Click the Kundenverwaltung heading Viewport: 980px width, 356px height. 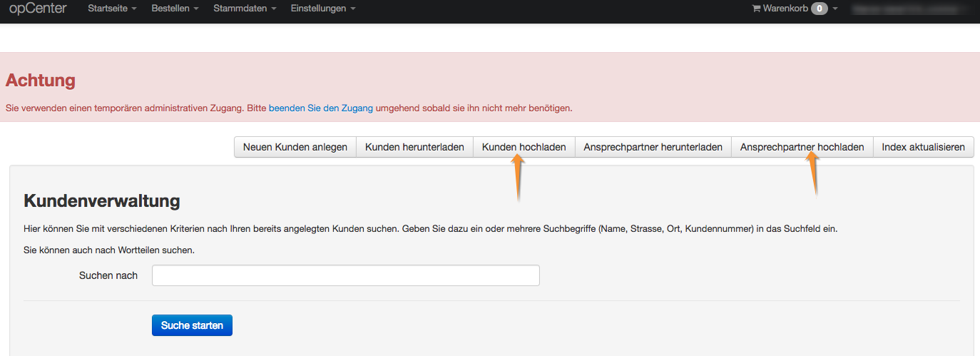click(x=102, y=201)
